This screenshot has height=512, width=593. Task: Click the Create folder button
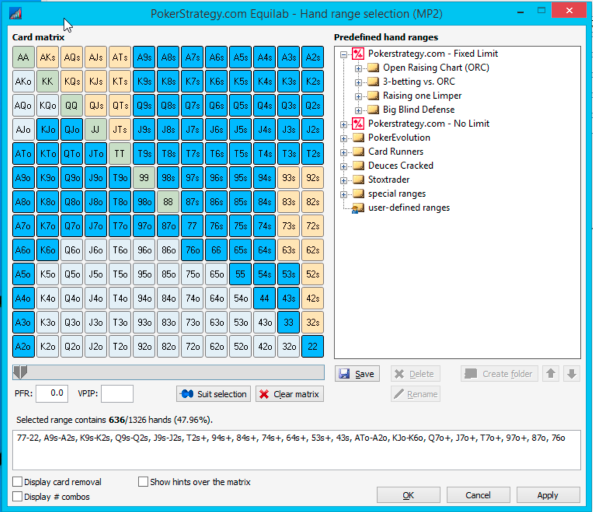click(499, 374)
